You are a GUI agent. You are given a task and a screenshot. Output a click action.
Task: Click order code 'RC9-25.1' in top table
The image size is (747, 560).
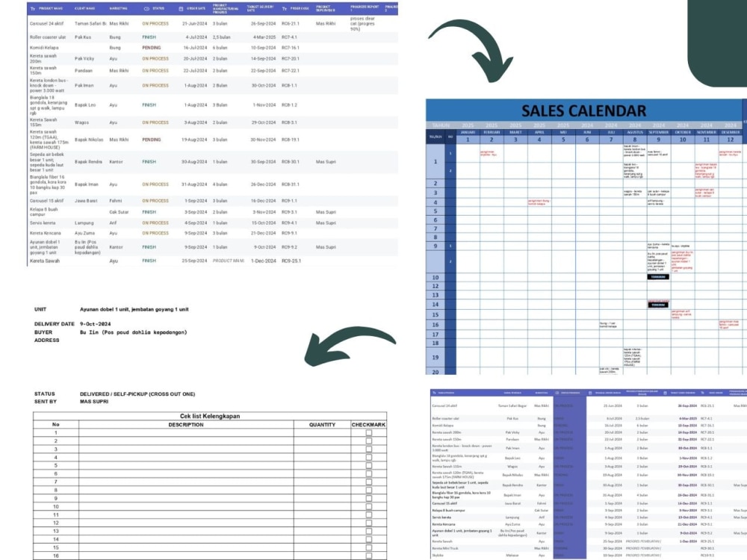[291, 261]
